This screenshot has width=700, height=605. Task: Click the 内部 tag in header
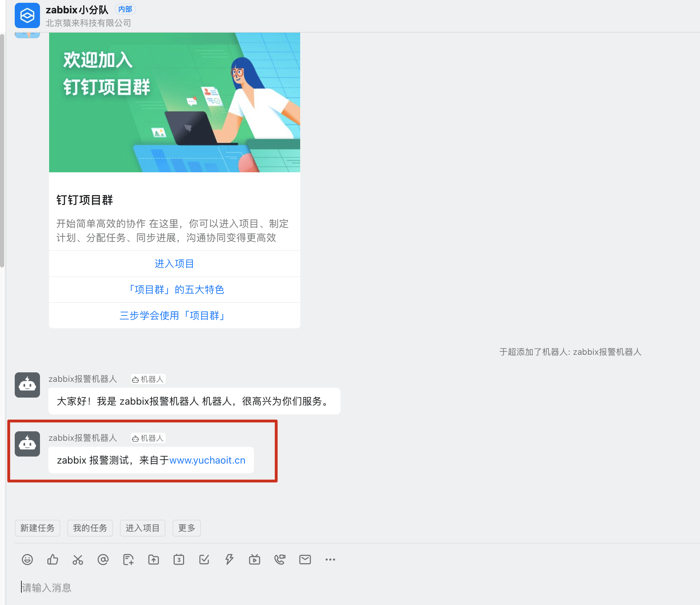click(x=125, y=9)
